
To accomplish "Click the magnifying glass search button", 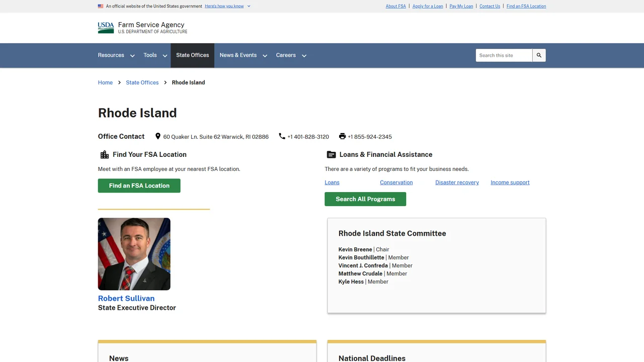I will (x=539, y=55).
